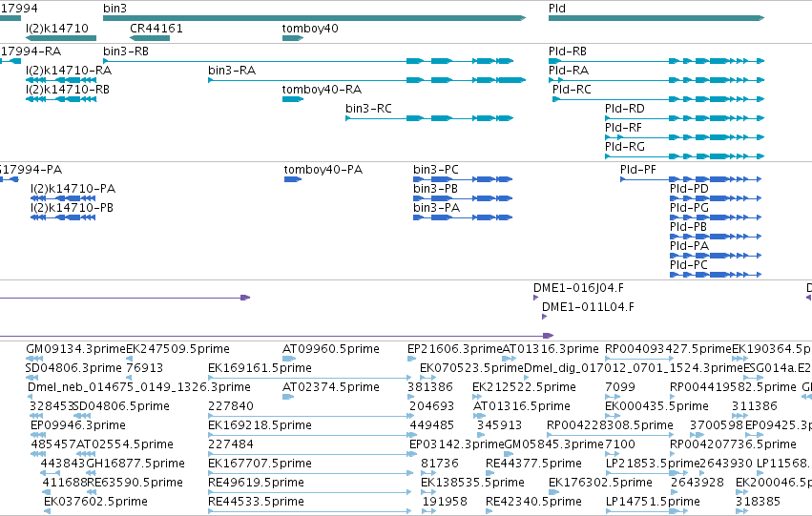Click the Pld-PC protein label

(689, 265)
